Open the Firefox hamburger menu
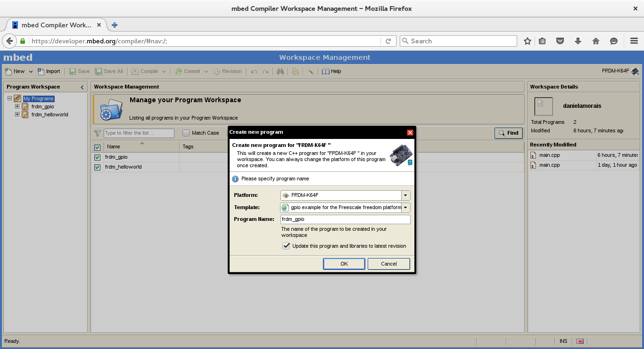 point(634,41)
